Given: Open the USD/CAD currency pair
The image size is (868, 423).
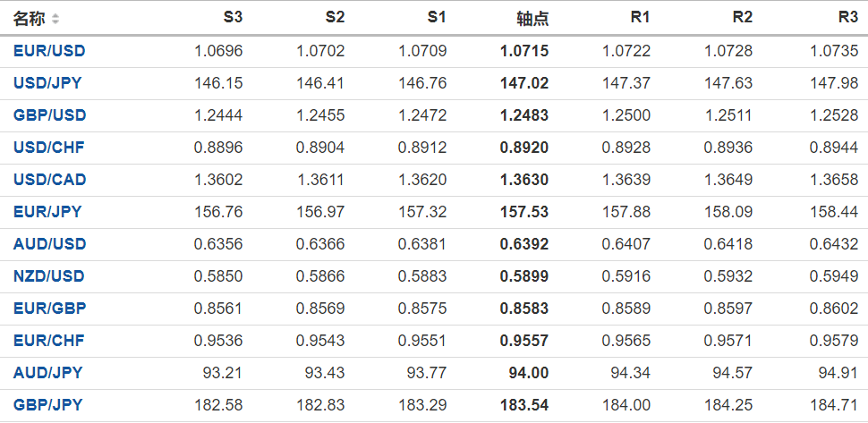Looking at the screenshot, I should coord(49,180).
